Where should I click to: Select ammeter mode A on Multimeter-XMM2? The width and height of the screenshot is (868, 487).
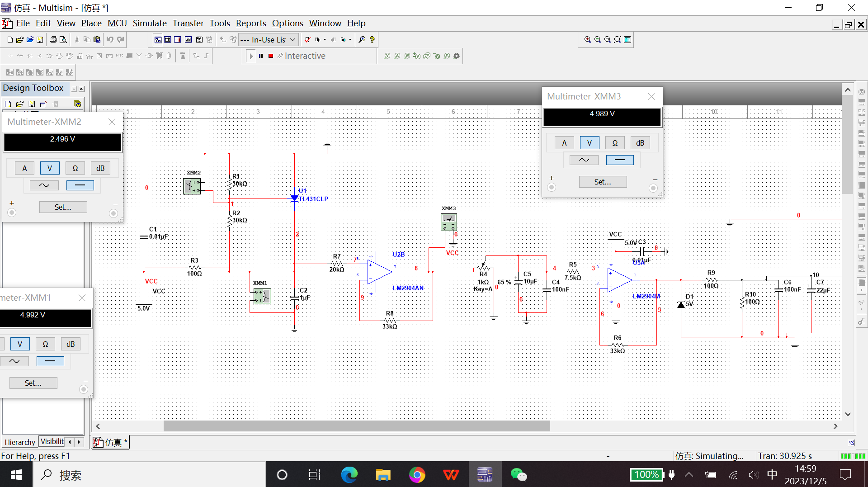pos(24,168)
